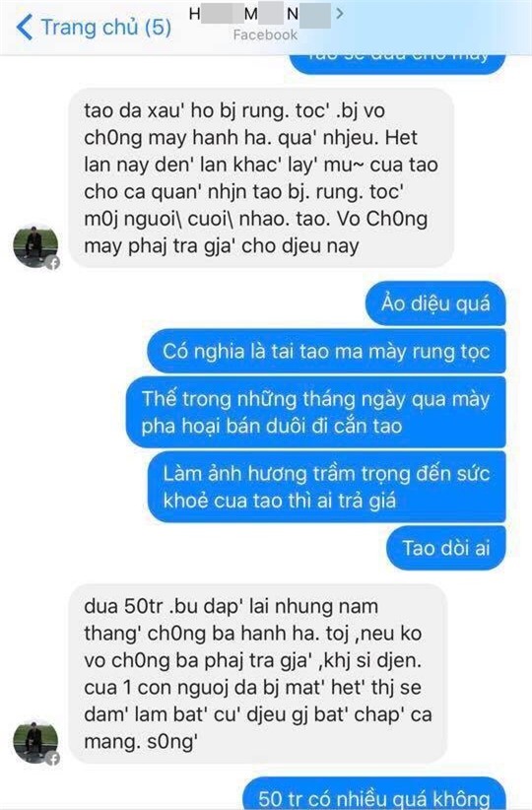Open sender avatar beside 'tao da xau' message

point(35,246)
